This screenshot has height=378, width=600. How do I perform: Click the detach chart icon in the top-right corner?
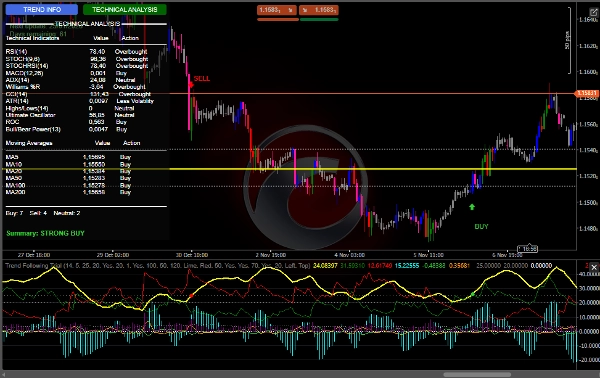tap(593, 12)
